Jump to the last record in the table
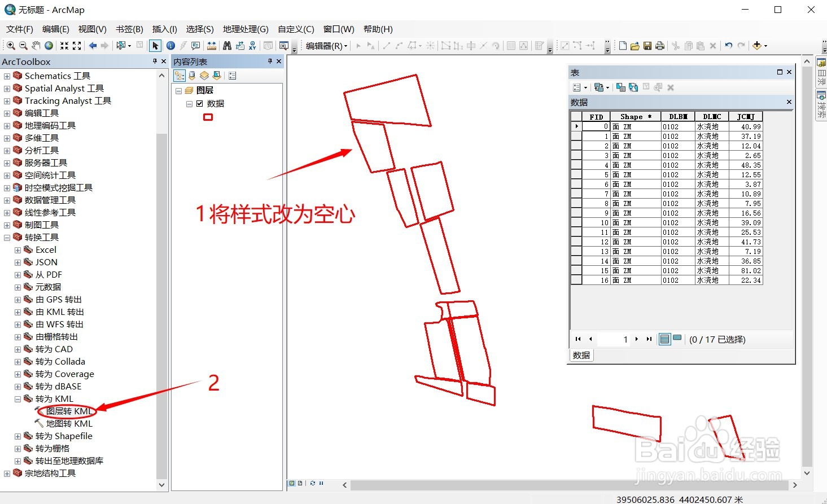This screenshot has height=504, width=827. (x=648, y=339)
